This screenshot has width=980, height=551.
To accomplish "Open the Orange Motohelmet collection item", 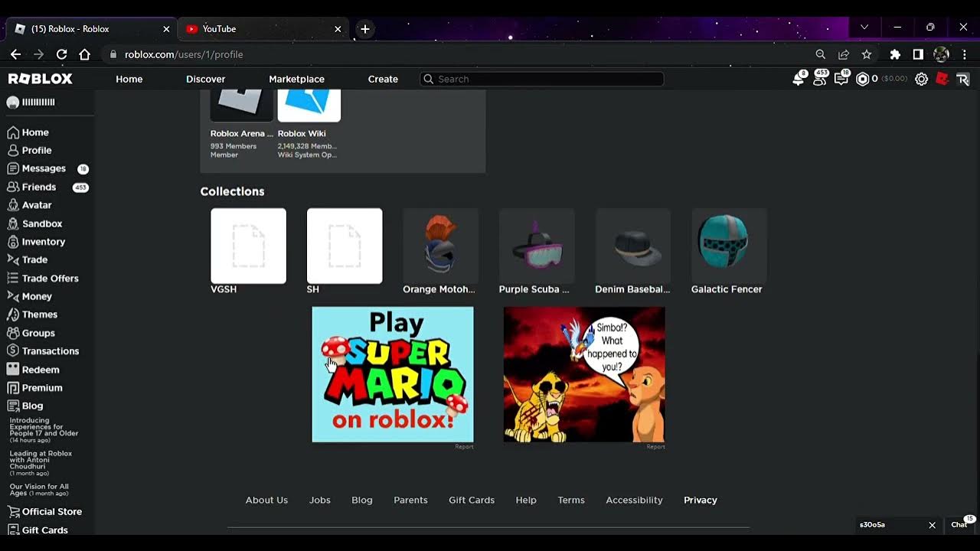I will [441, 246].
